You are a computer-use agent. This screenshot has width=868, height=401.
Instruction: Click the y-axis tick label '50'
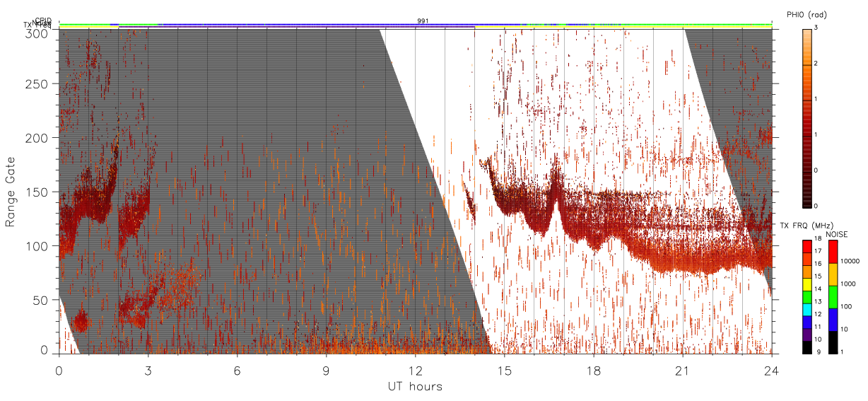coord(42,300)
